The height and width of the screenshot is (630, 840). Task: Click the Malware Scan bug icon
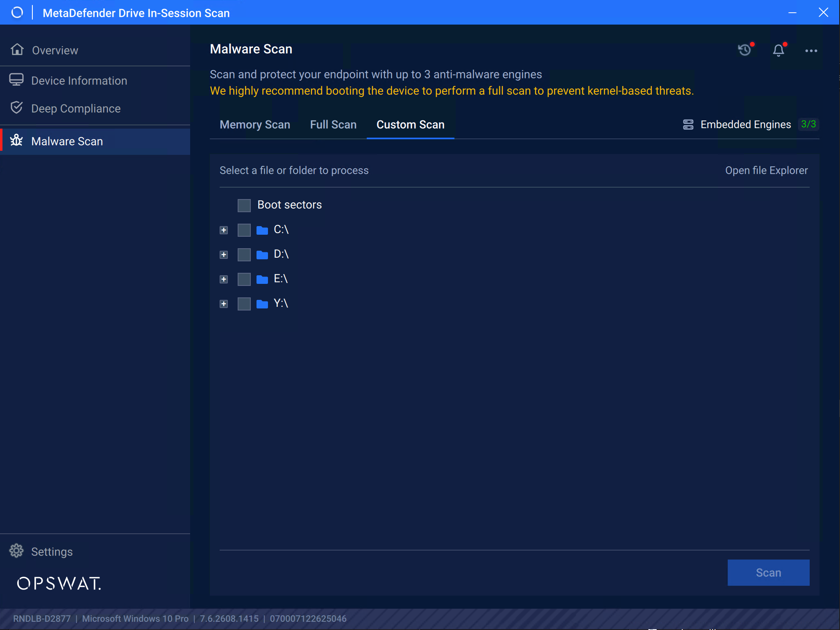16,141
